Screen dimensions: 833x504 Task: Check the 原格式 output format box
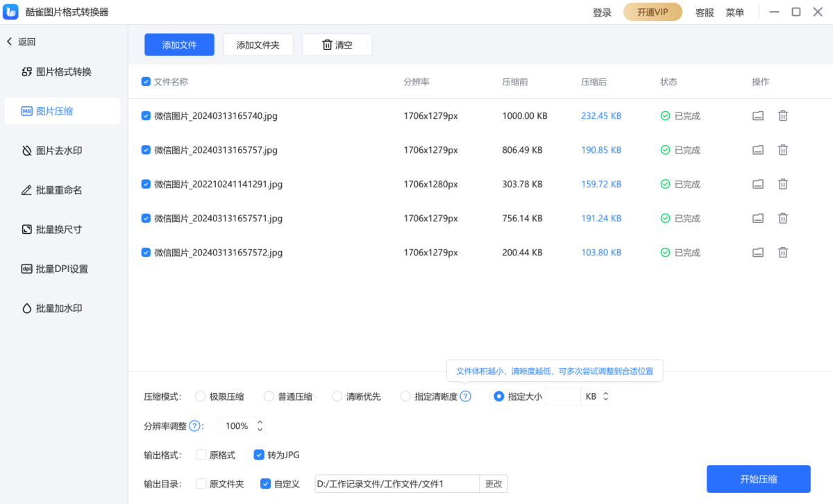(201, 455)
